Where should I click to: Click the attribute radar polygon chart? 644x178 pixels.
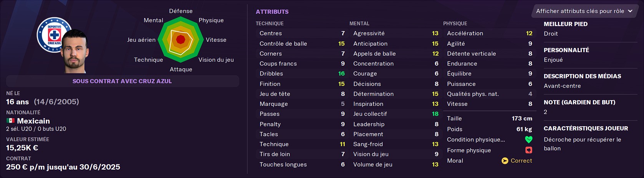point(180,39)
